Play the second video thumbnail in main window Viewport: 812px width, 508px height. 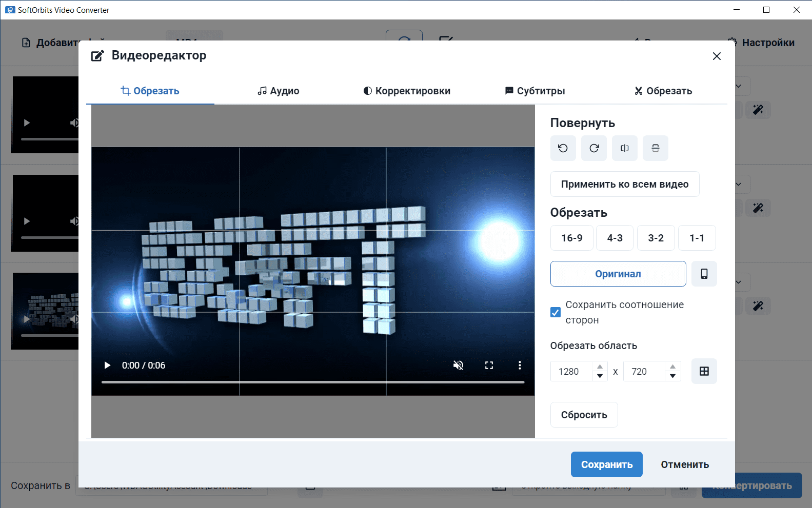(x=27, y=221)
